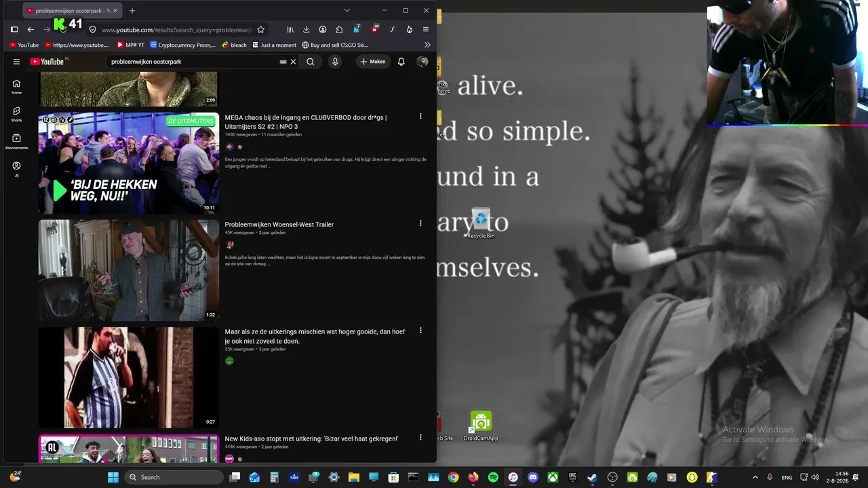Play the 0:27 striped-shirt video thumbnail
This screenshot has width=868, height=488.
pyautogui.click(x=129, y=378)
